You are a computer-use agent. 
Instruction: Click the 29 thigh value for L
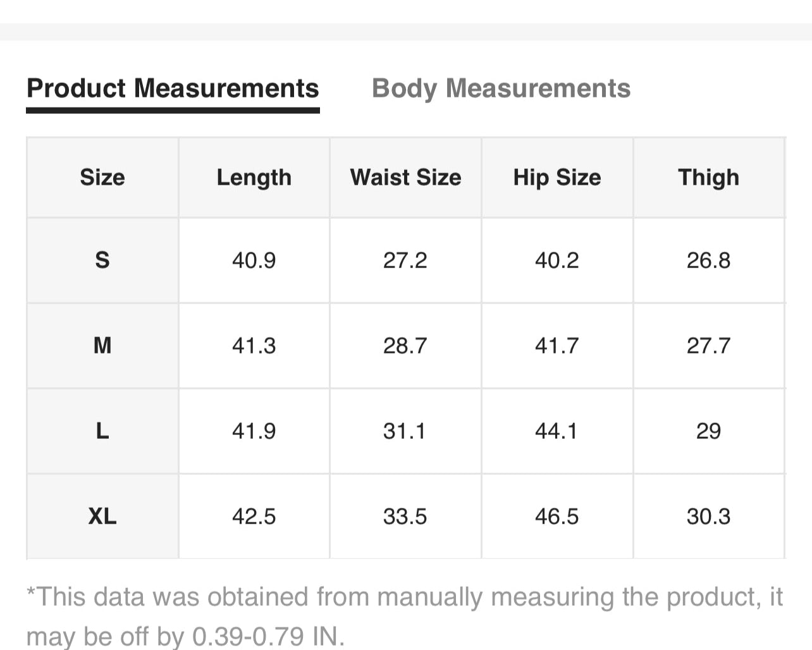708,431
